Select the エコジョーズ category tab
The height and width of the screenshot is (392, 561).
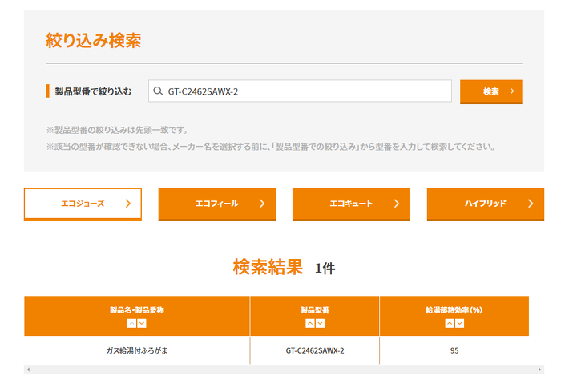click(83, 204)
